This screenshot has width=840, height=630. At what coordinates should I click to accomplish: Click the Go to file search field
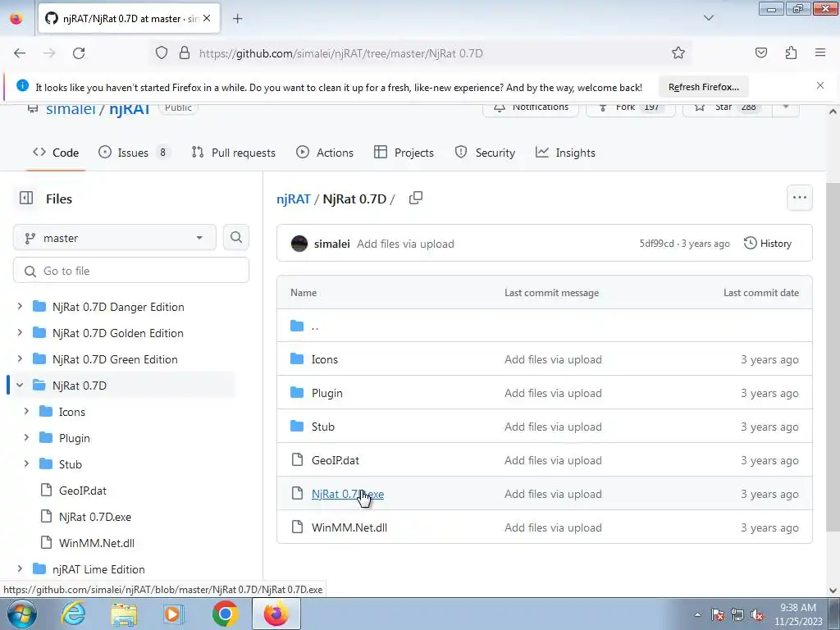point(131,271)
